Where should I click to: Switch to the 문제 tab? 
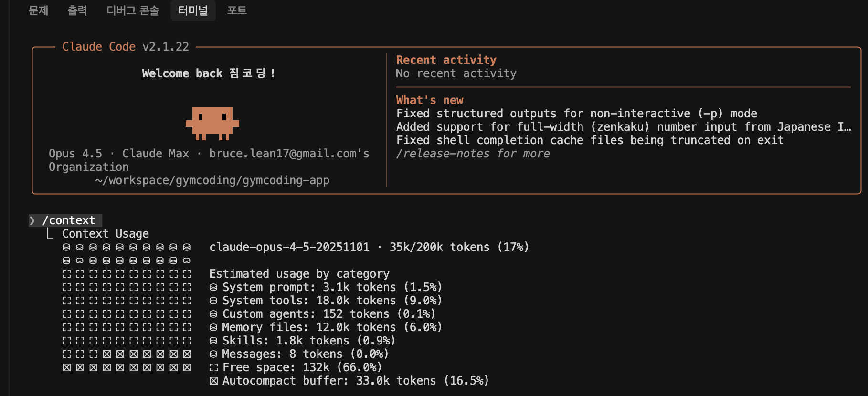point(38,10)
